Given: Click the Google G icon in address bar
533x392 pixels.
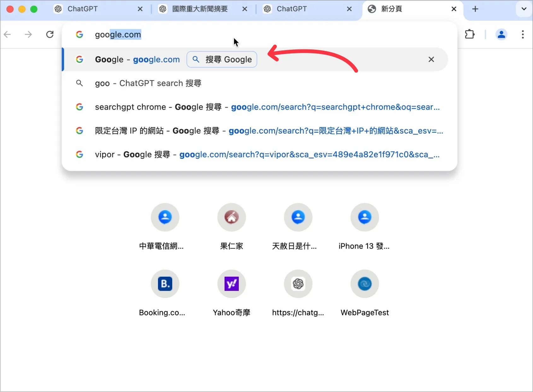Looking at the screenshot, I should [x=79, y=34].
